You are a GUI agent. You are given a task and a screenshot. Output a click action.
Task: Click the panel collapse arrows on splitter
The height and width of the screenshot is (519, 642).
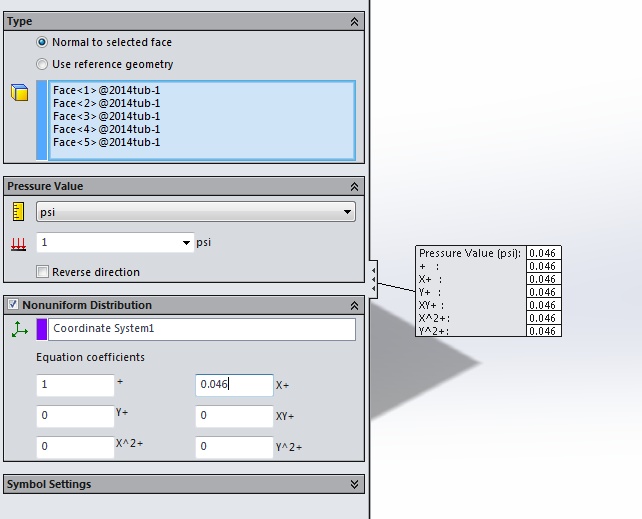click(x=373, y=279)
